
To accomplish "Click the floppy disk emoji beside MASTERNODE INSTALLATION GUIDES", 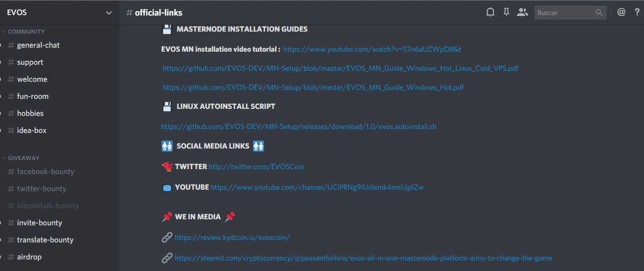I will coord(167,29).
